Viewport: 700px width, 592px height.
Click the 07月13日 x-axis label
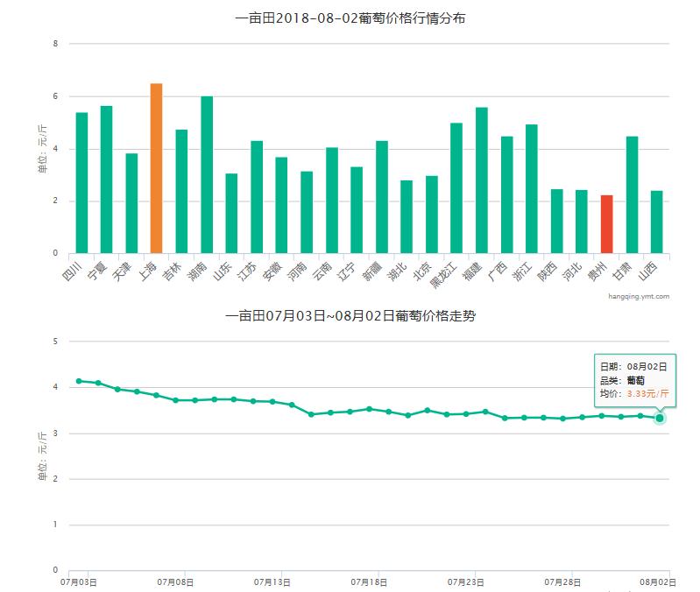click(x=272, y=582)
